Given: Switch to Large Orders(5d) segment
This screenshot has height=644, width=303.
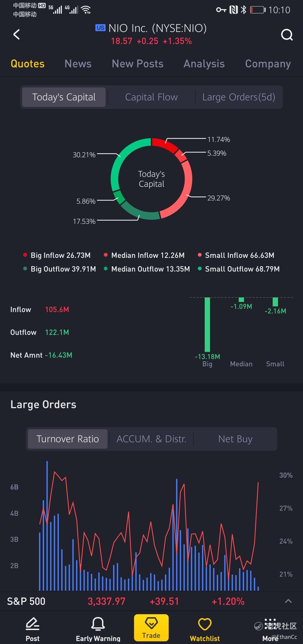Looking at the screenshot, I should tap(239, 97).
